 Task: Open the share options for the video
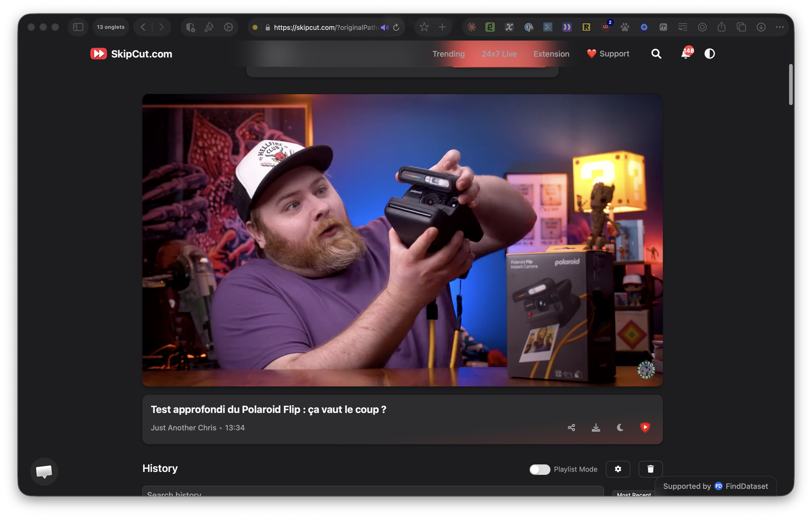tap(571, 428)
